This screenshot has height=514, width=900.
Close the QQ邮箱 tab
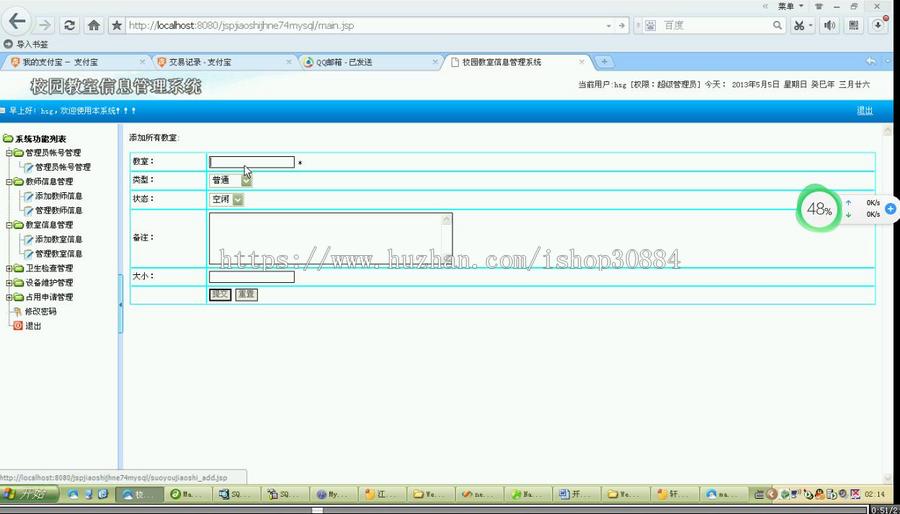coord(435,62)
